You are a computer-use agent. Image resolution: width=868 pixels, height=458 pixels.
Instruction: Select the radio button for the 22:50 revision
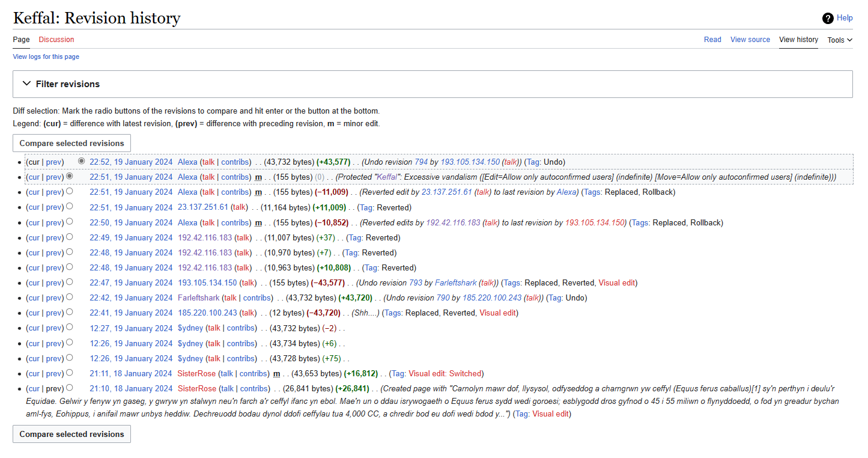click(x=70, y=222)
